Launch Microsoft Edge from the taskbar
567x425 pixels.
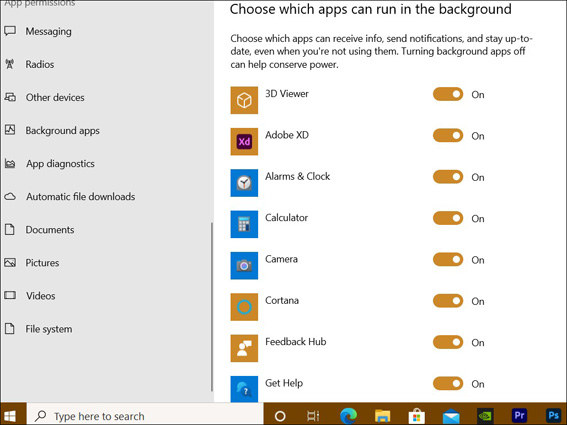point(348,416)
